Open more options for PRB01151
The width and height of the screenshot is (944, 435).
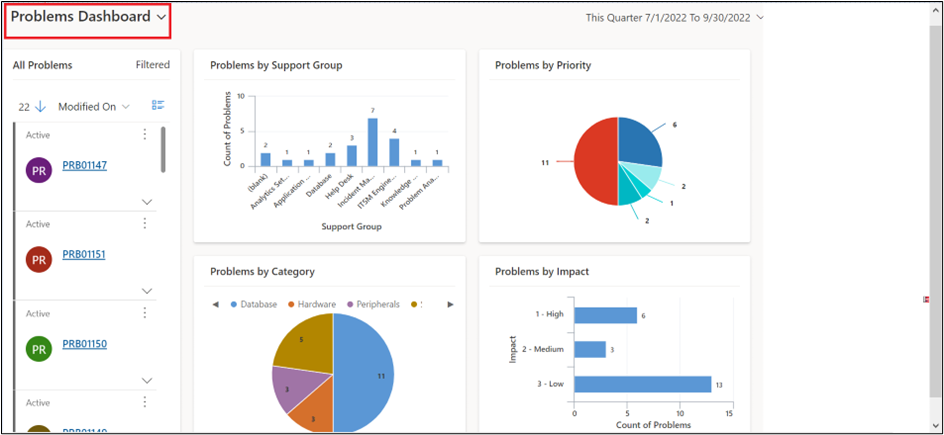pyautogui.click(x=144, y=223)
